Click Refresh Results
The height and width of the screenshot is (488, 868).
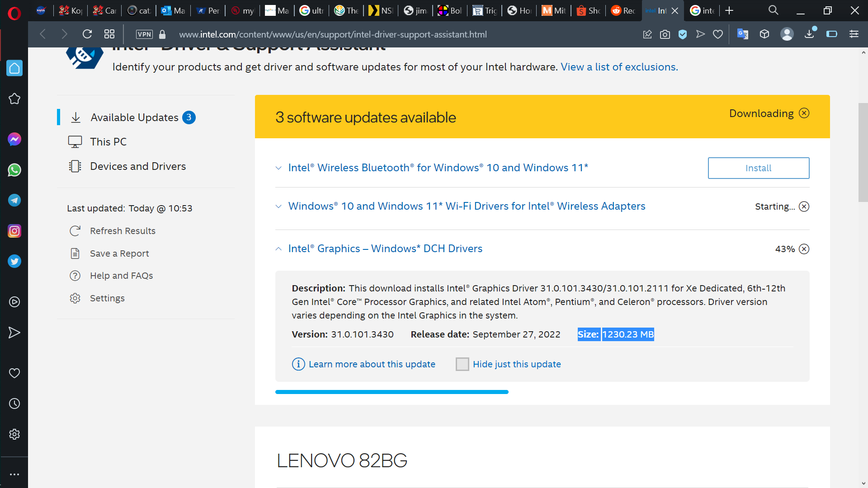pyautogui.click(x=123, y=231)
